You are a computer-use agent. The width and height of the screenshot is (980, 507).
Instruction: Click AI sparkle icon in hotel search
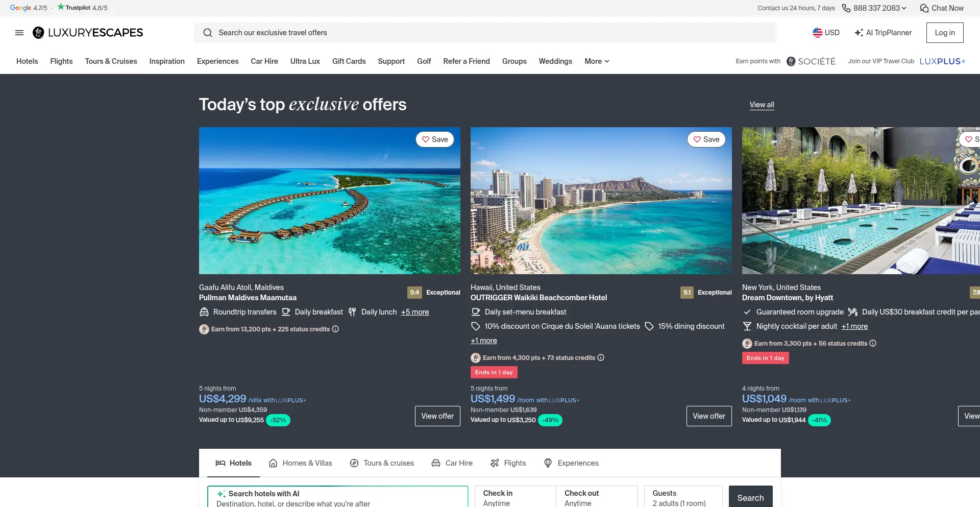pyautogui.click(x=222, y=494)
